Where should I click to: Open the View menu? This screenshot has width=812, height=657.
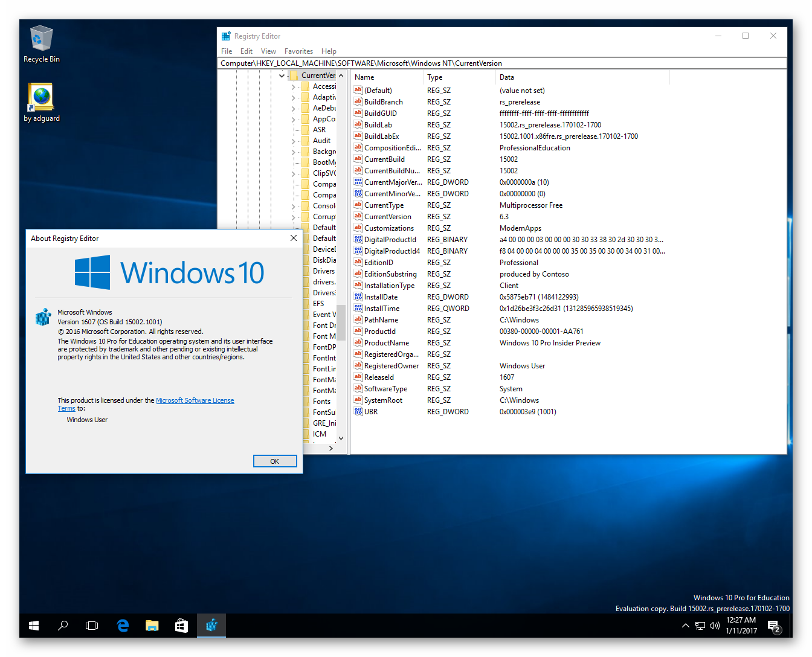click(x=268, y=51)
